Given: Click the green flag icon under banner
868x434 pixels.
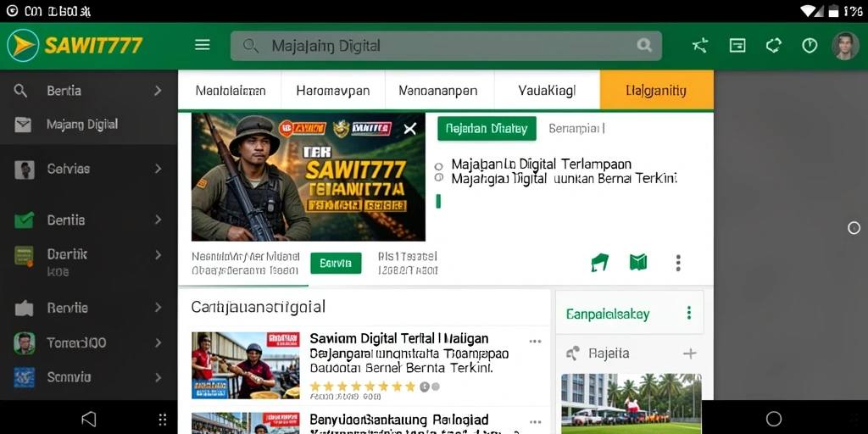Looking at the screenshot, I should (x=600, y=263).
